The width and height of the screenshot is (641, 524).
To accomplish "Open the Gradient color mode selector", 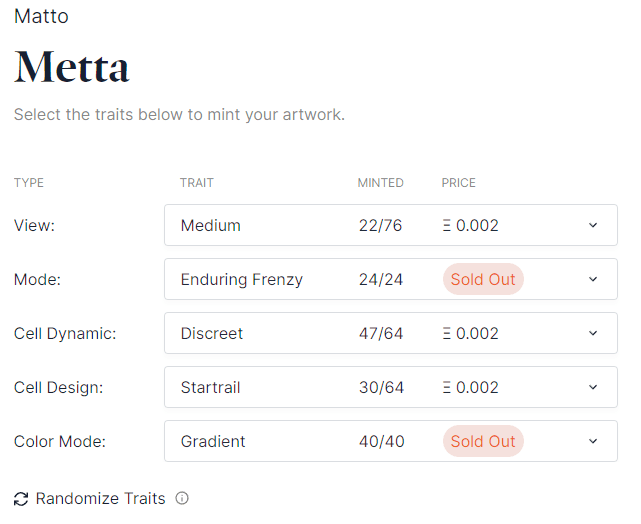I will pyautogui.click(x=390, y=441).
